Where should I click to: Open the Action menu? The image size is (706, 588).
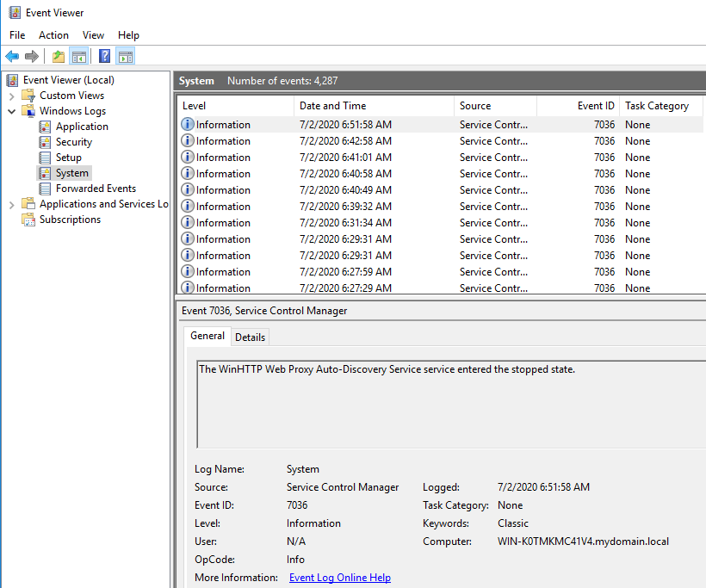(53, 35)
